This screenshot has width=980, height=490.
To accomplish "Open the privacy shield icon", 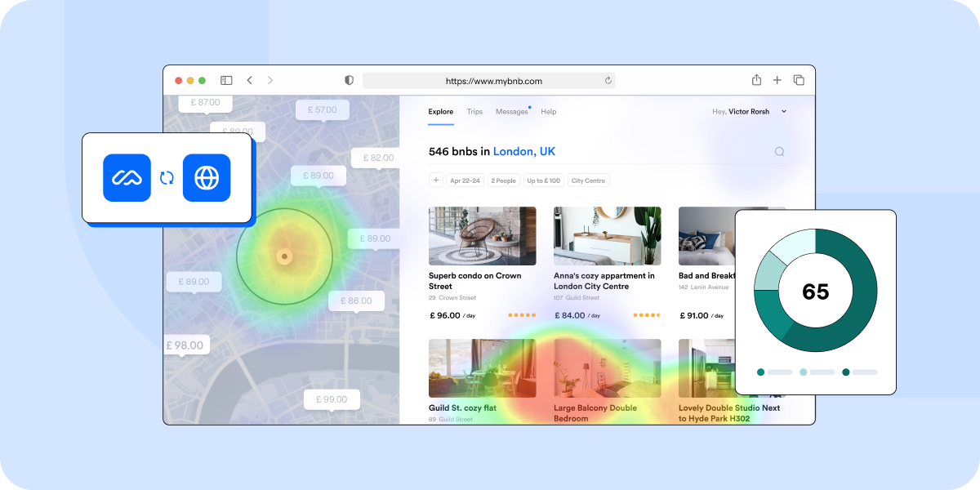I will [350, 81].
